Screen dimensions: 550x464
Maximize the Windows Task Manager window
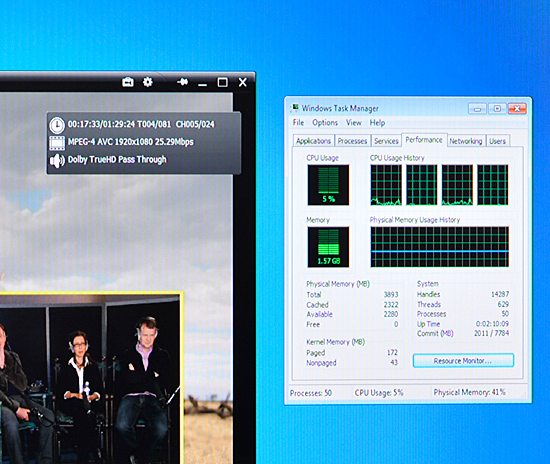click(x=497, y=109)
